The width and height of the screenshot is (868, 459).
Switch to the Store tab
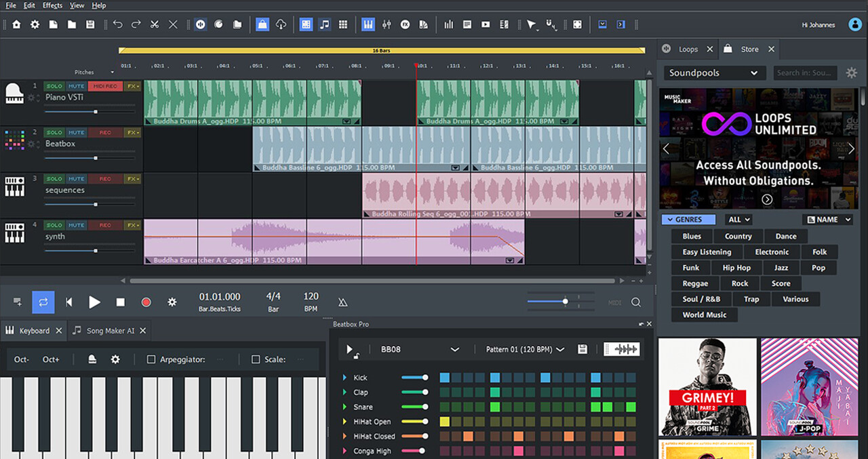point(749,49)
